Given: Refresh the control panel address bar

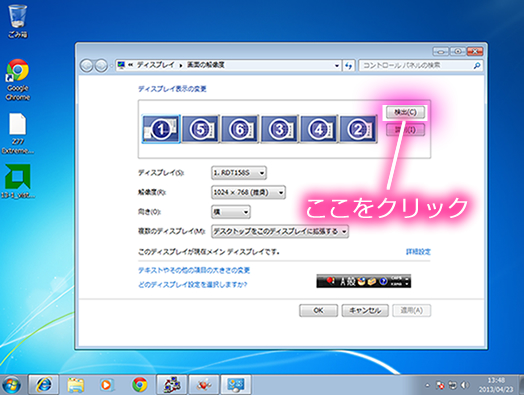Looking at the screenshot, I should point(349,65).
